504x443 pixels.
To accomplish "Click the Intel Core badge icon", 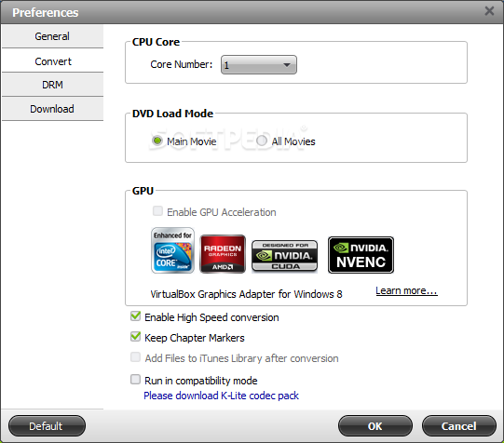I will click(172, 250).
